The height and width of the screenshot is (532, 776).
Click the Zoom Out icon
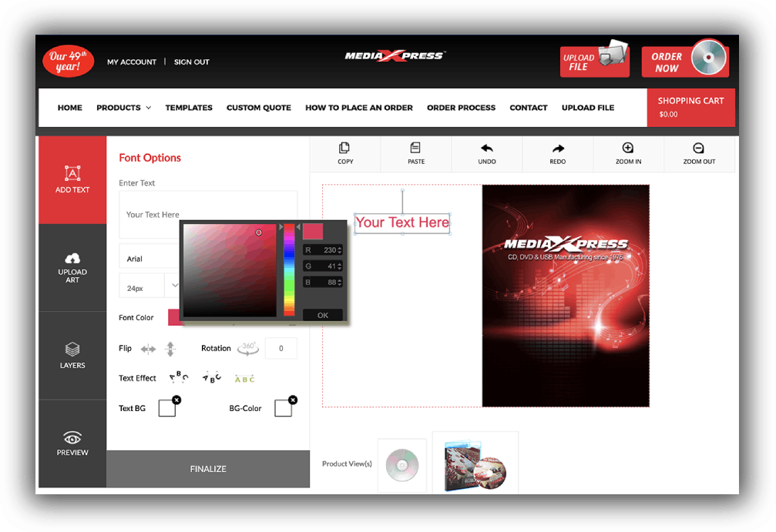[698, 149]
